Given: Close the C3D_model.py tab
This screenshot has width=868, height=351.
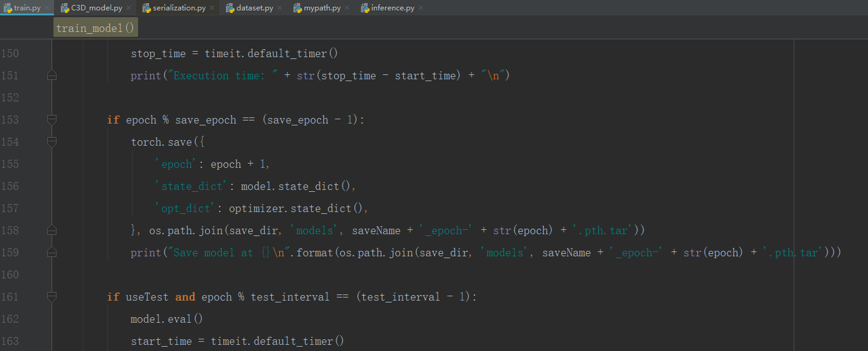Looking at the screenshot, I should pyautogui.click(x=129, y=9).
